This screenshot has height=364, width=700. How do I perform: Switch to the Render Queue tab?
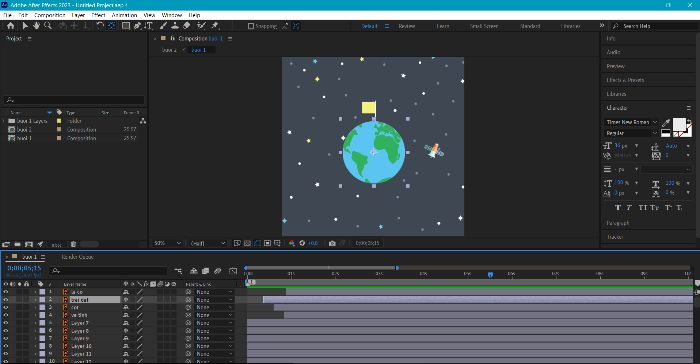pyautogui.click(x=77, y=257)
